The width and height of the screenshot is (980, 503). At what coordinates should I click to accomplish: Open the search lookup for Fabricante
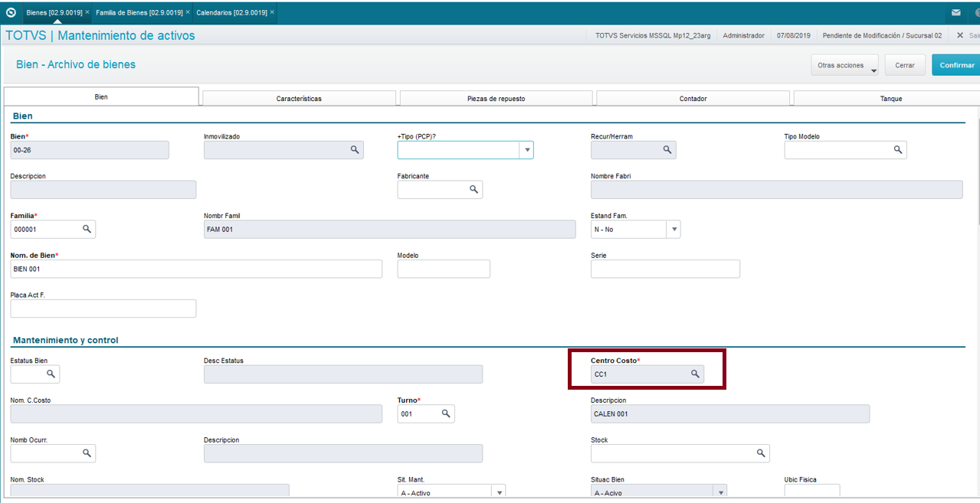click(474, 189)
